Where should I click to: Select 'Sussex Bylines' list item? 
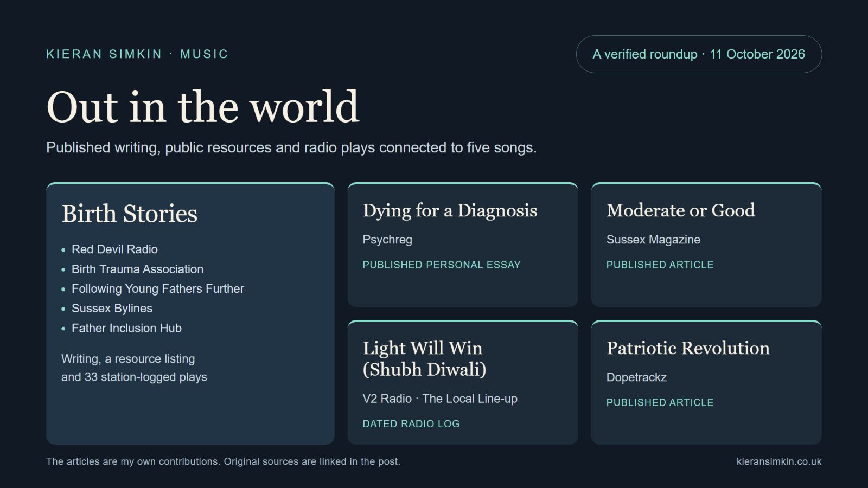[x=112, y=308]
